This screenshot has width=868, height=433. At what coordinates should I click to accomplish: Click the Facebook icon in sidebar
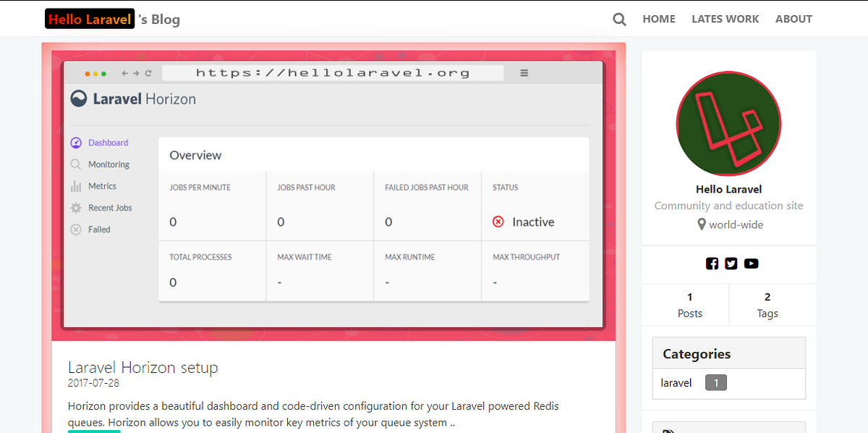pos(712,264)
